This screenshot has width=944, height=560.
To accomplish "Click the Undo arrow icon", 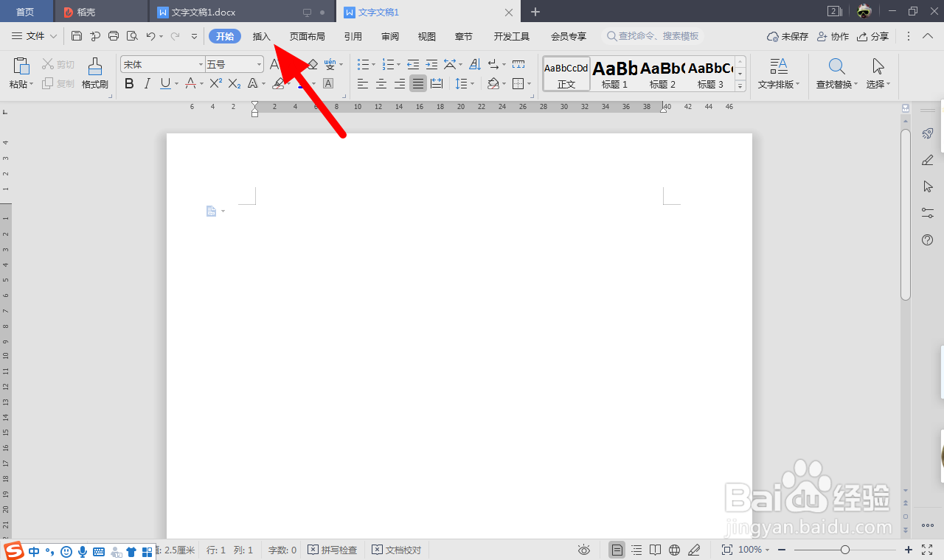I will pyautogui.click(x=150, y=36).
